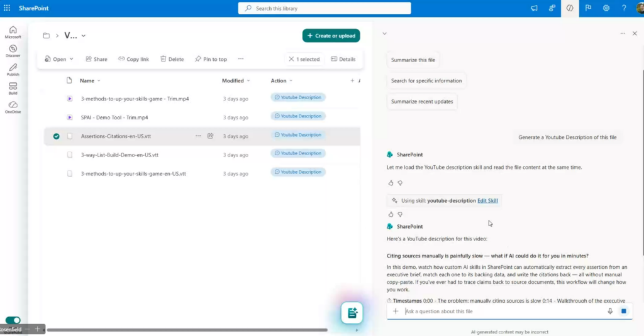The height and width of the screenshot is (336, 644).
Task: Deselect Assertions-Citations-en-US.vtt checkmark
Action: [x=56, y=136]
